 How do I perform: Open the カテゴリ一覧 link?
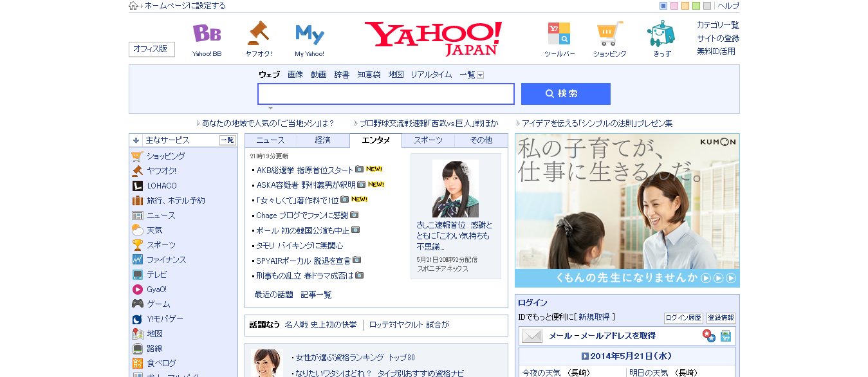coord(718,25)
